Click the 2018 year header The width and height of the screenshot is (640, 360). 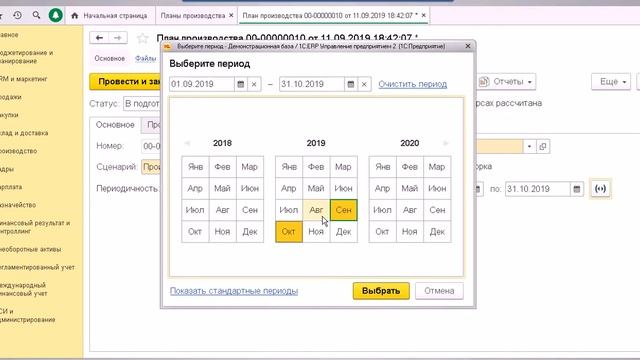coord(222,143)
